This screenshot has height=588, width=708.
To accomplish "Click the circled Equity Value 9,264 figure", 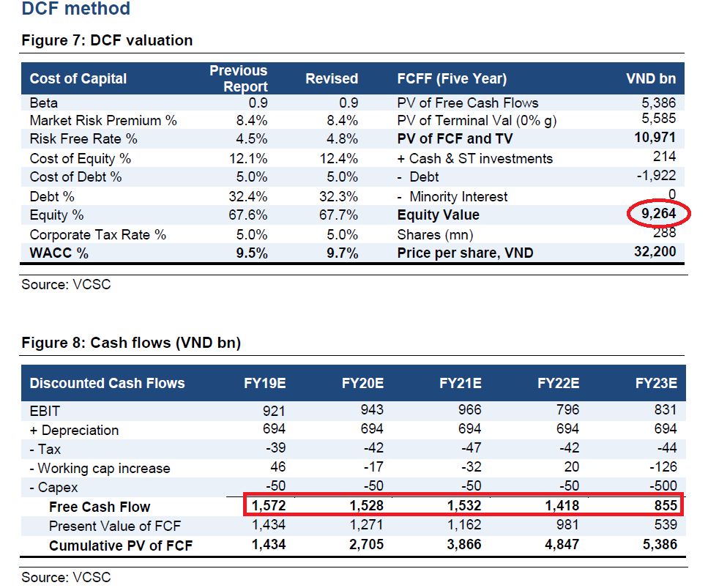I will pos(660,215).
